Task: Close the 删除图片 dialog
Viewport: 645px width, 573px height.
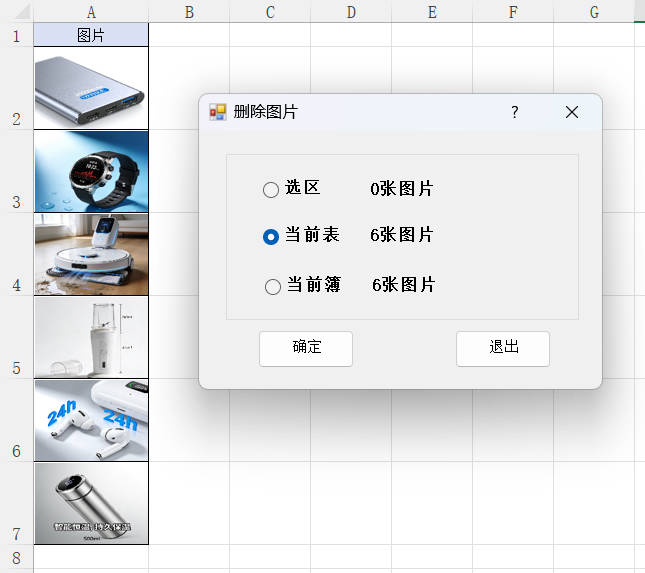Action: click(572, 112)
